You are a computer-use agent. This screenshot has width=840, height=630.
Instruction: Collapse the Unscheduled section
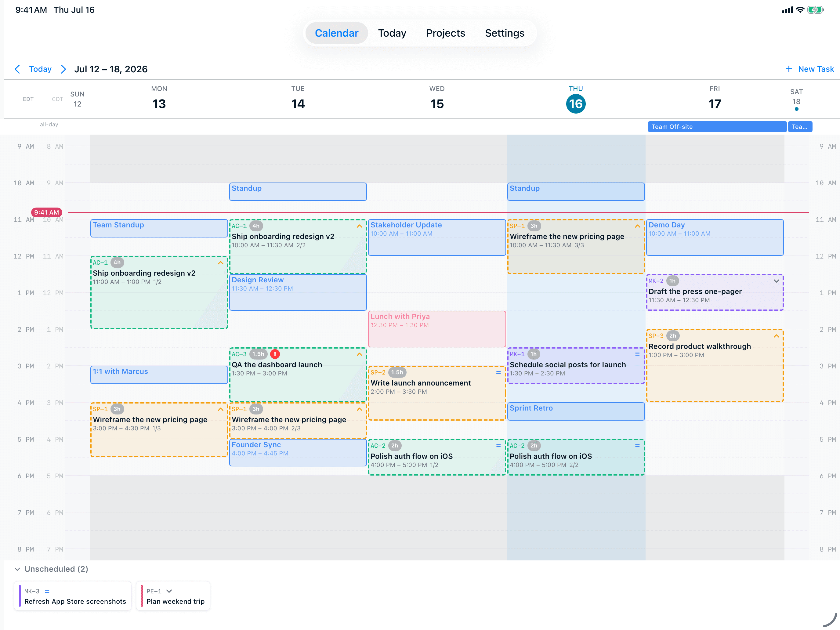pyautogui.click(x=17, y=569)
